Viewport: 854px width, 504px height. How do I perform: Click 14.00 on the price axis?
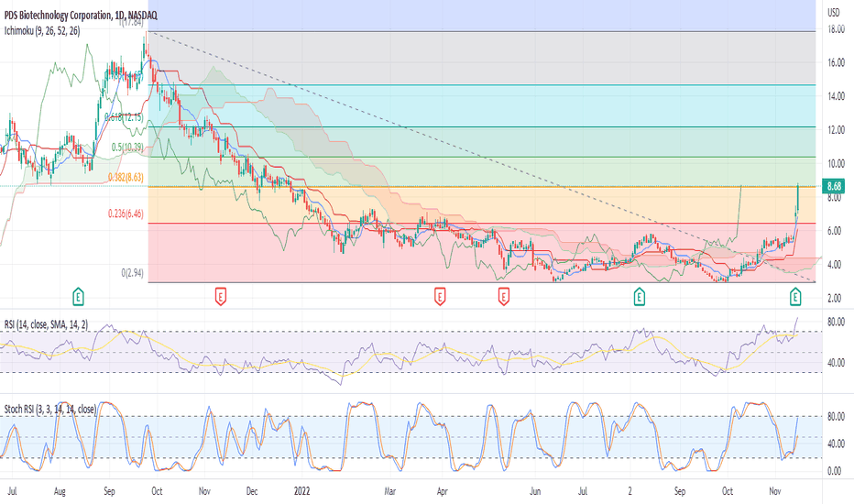tap(836, 96)
